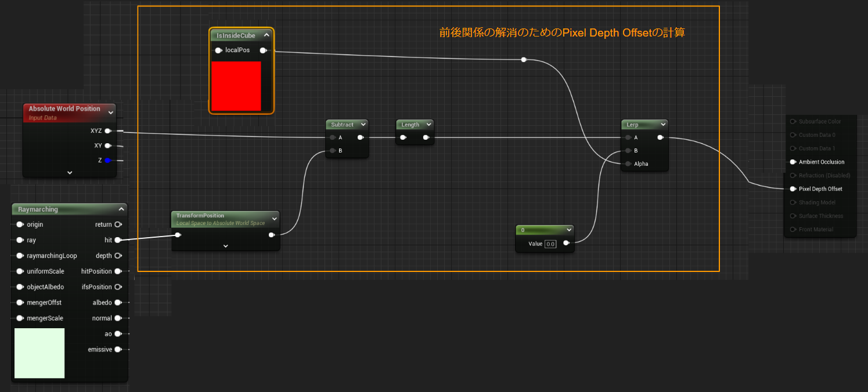Open the Subtract node dropdown arrow
This screenshot has height=392, width=868.
tap(363, 125)
